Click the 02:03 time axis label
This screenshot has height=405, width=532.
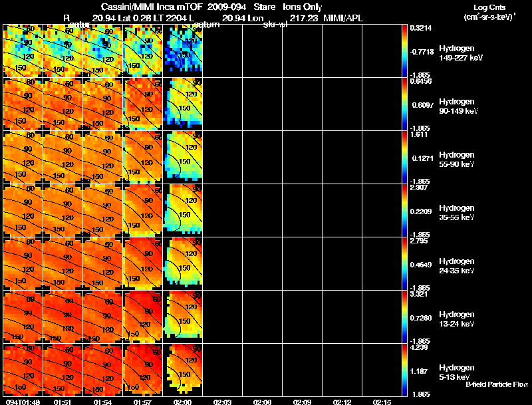(222, 401)
